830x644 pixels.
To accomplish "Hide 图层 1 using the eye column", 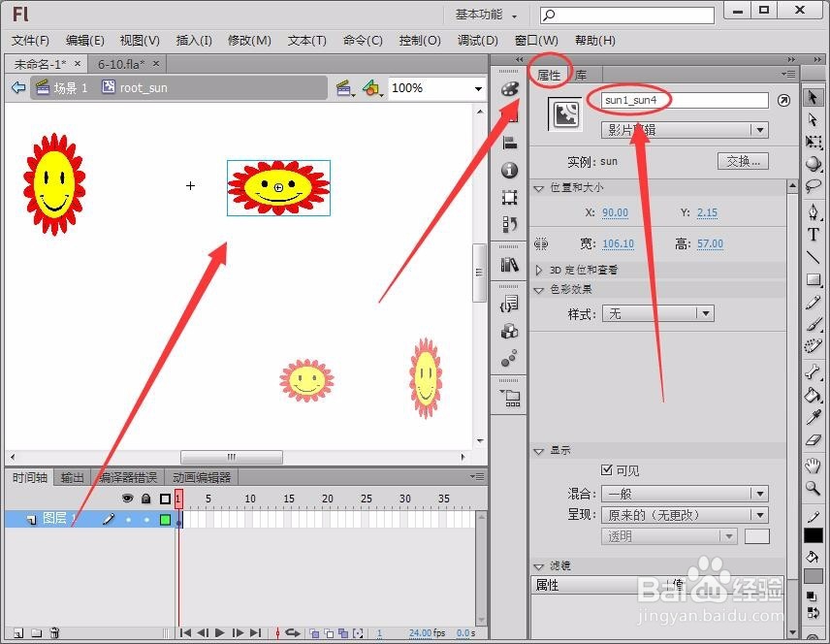I will (x=127, y=519).
